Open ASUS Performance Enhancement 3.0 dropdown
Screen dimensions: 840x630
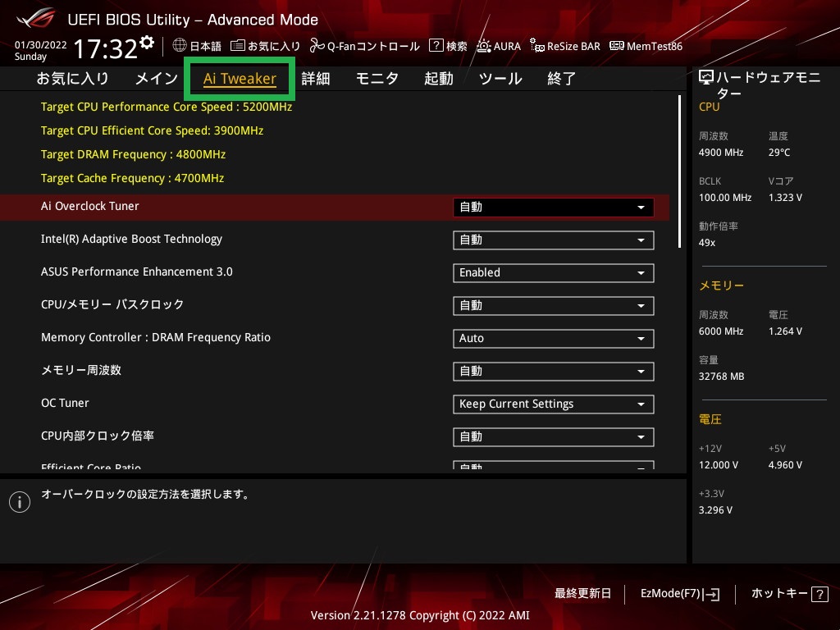(x=554, y=272)
